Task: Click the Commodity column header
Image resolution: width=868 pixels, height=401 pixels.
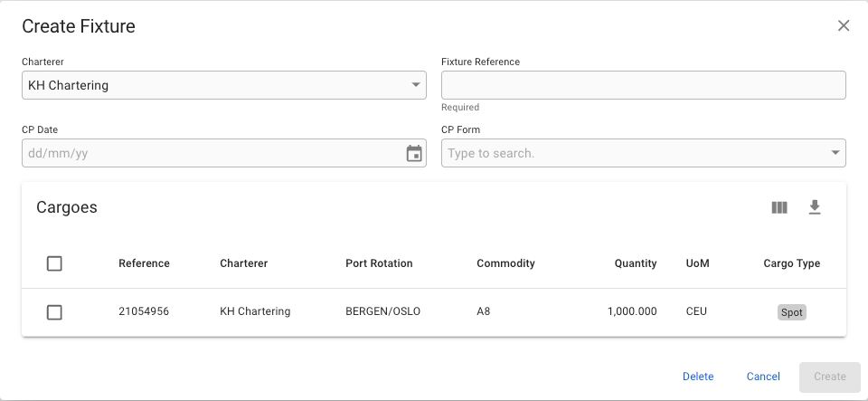Action: (505, 263)
